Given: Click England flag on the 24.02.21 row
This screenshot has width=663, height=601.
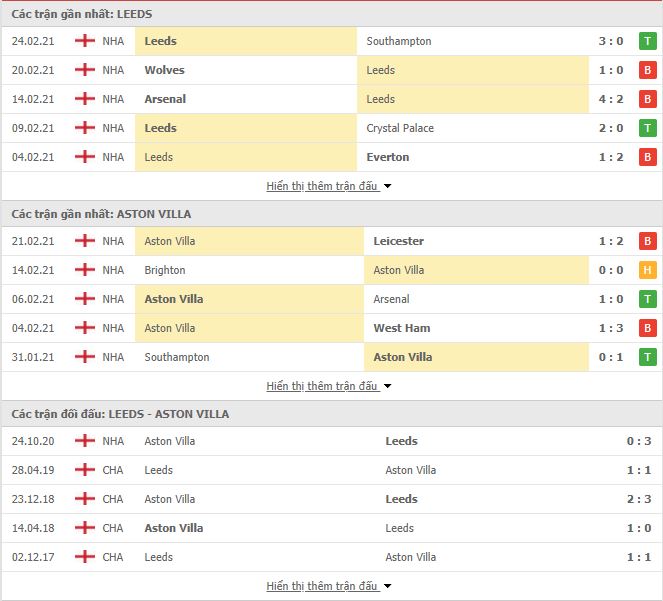Looking at the screenshot, I should 85,41.
